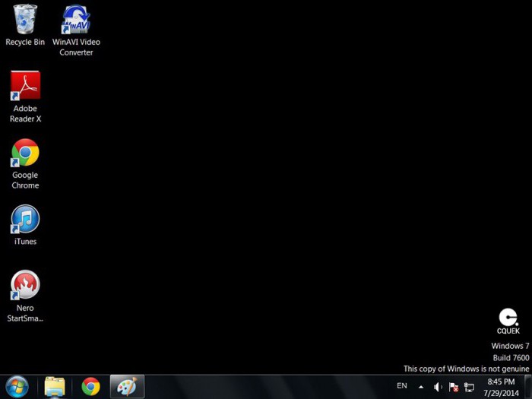The height and width of the screenshot is (399, 532).
Task: Select the Google Chrome desktop shortcut
Action: tap(25, 163)
